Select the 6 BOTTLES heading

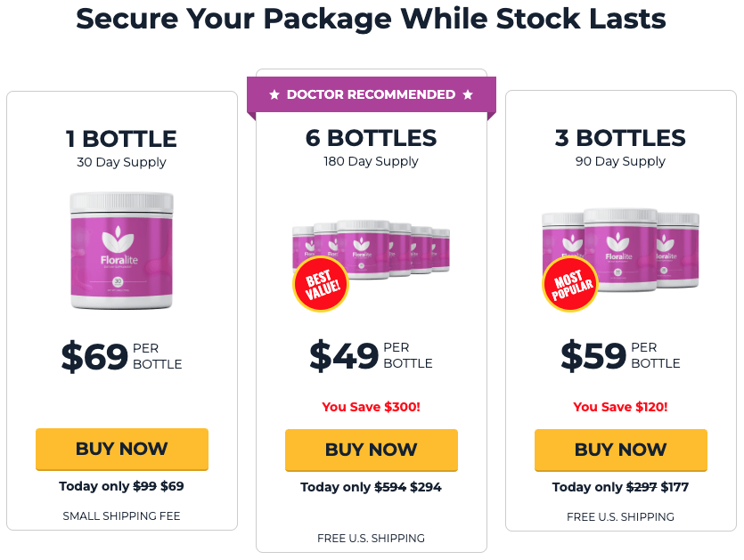(371, 138)
